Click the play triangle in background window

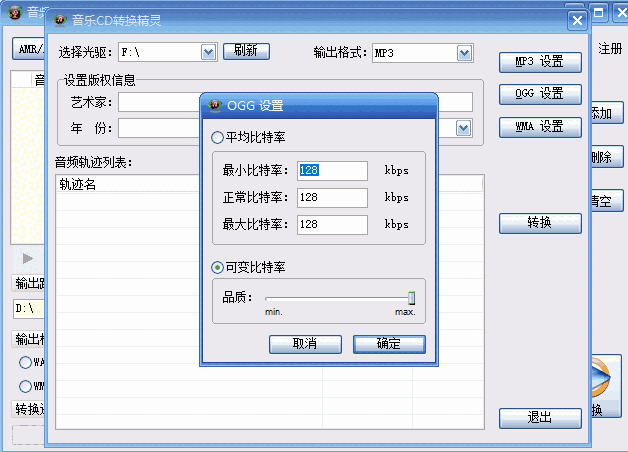click(28, 259)
